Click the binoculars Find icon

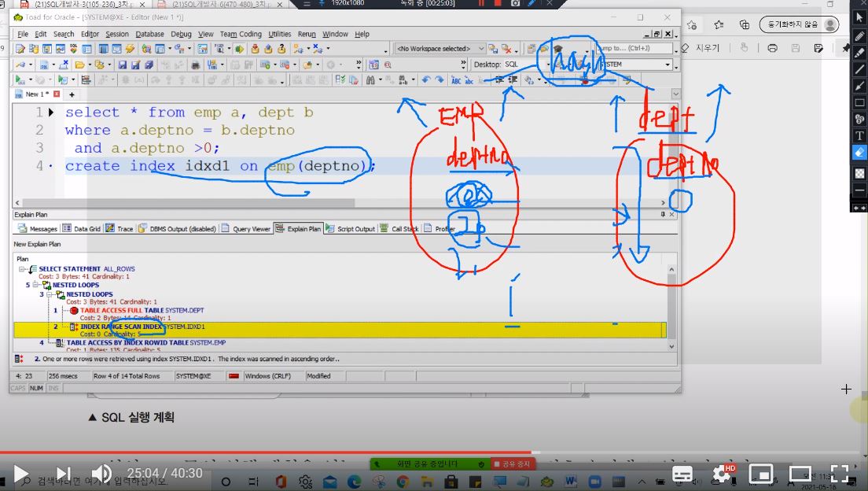click(x=370, y=80)
